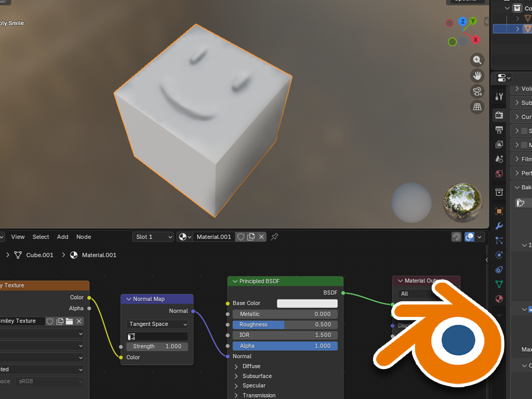The width and height of the screenshot is (532, 399).
Task: Open the Modifiers wrench tab
Action: click(499, 225)
